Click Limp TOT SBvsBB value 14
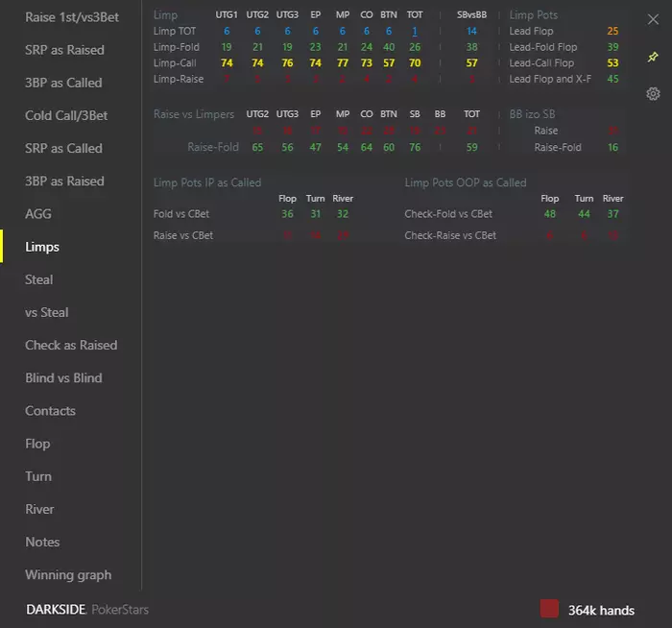 [x=471, y=32]
